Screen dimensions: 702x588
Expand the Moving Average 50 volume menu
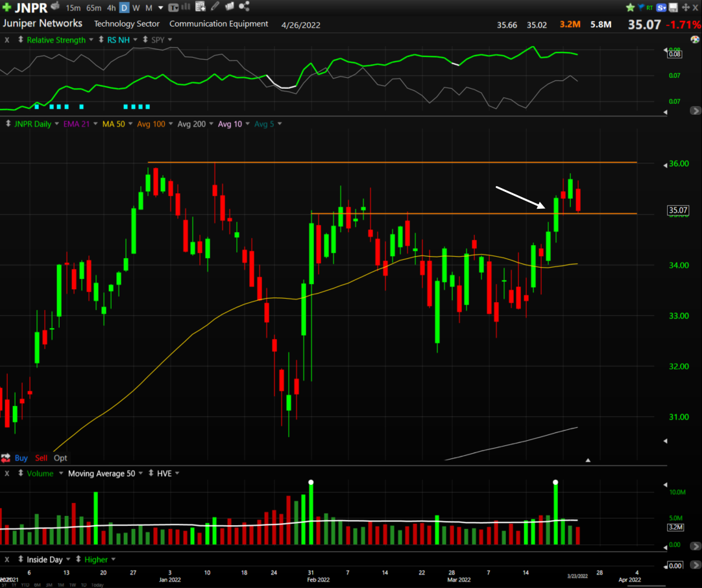click(x=141, y=473)
